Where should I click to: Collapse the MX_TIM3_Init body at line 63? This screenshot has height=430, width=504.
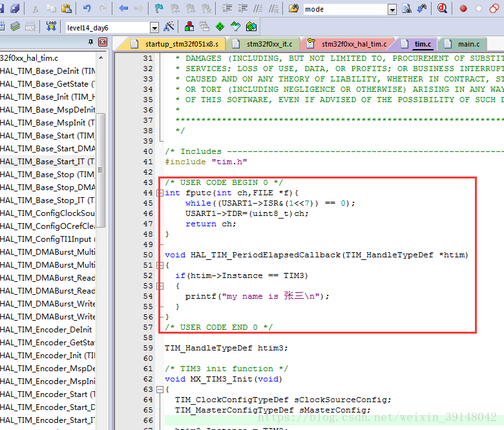(x=160, y=389)
